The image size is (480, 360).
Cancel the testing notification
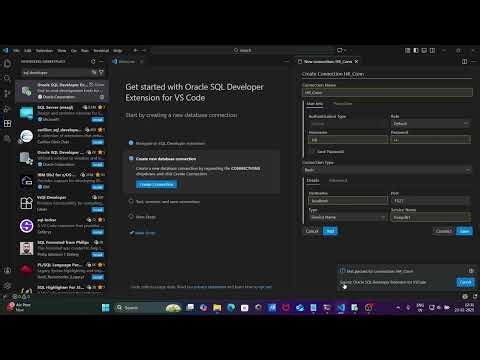[465, 282]
